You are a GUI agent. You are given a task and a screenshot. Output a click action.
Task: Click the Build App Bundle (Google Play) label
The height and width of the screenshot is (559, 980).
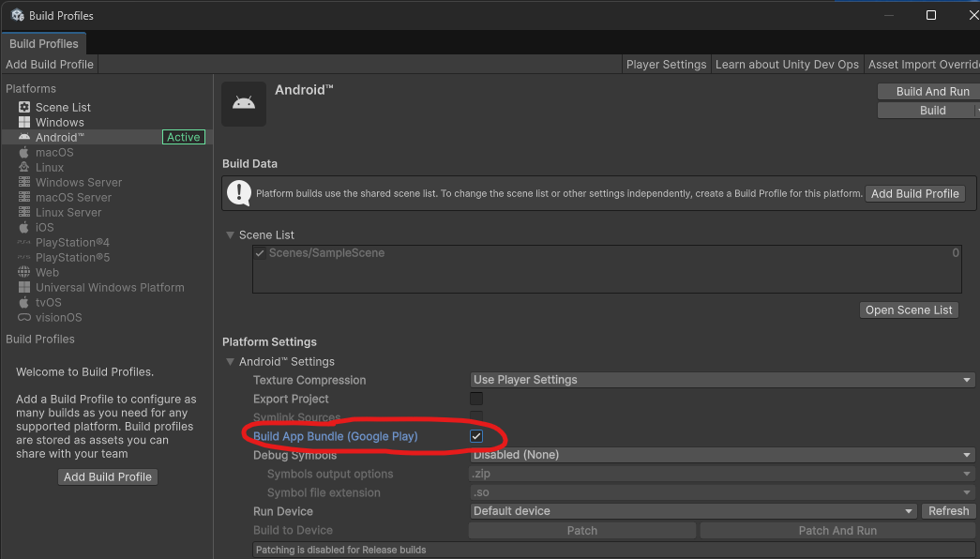point(335,436)
